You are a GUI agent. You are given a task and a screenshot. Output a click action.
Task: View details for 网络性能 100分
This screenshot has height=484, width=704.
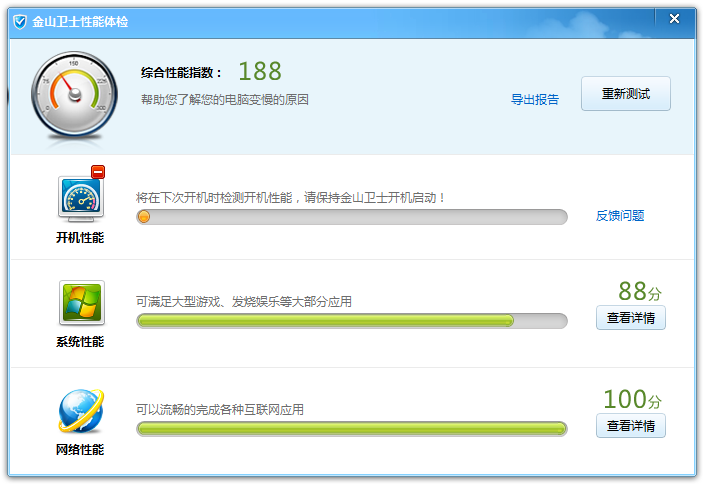pyautogui.click(x=631, y=426)
